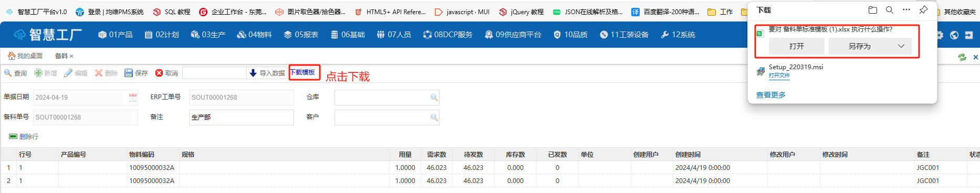Open more options in download panel
This screenshot has width=980, height=193.
point(906,10)
